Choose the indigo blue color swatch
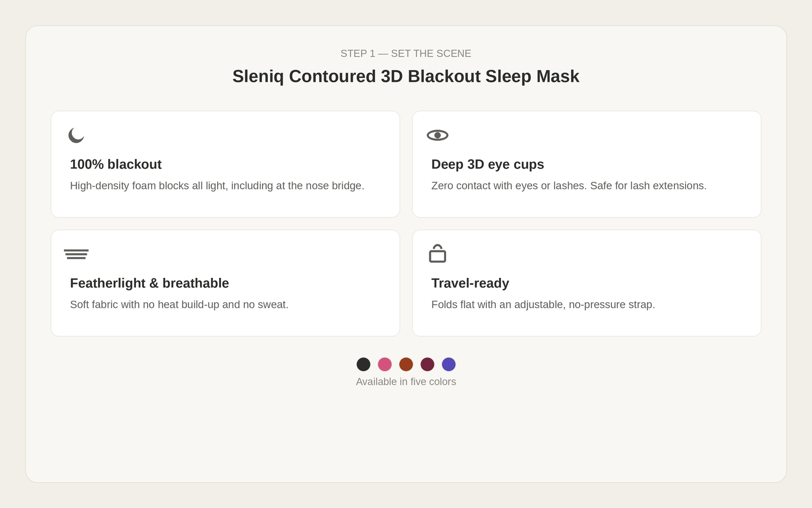The width and height of the screenshot is (812, 508). pyautogui.click(x=449, y=364)
